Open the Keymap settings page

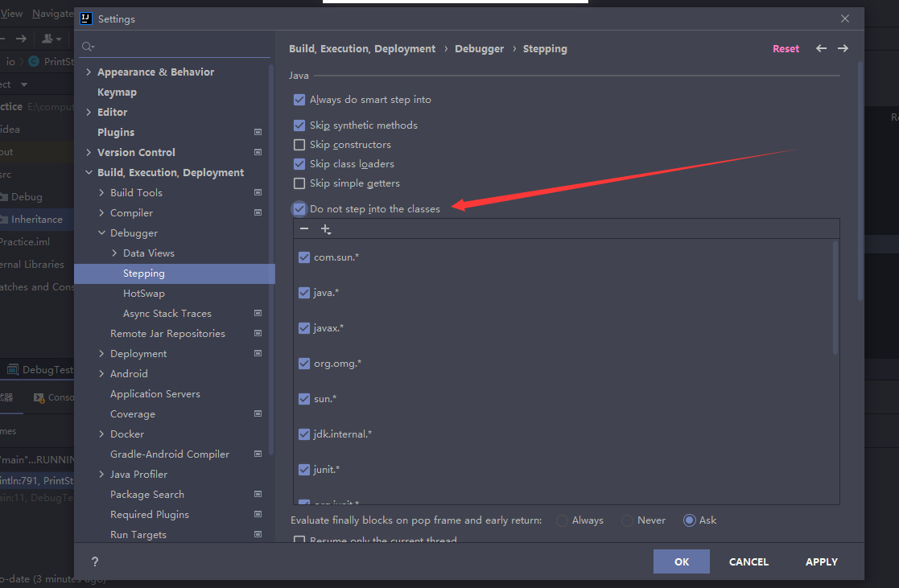pyautogui.click(x=117, y=93)
